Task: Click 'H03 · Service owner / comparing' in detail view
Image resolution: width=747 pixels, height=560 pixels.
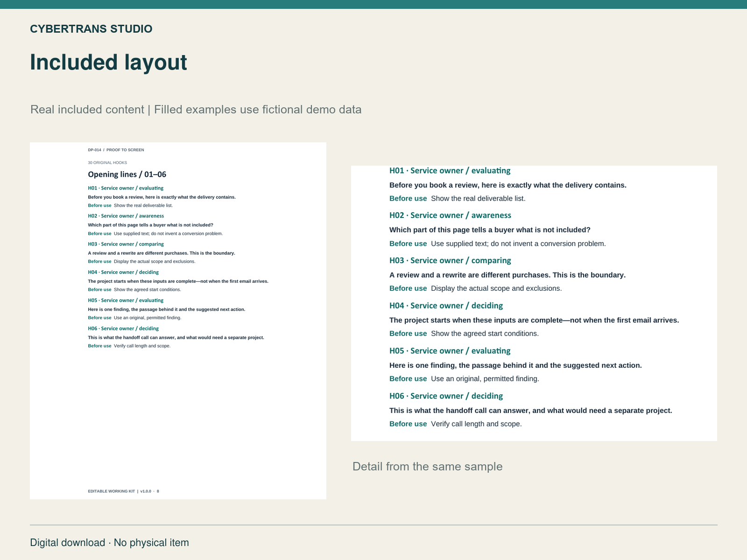Action: 450,261
